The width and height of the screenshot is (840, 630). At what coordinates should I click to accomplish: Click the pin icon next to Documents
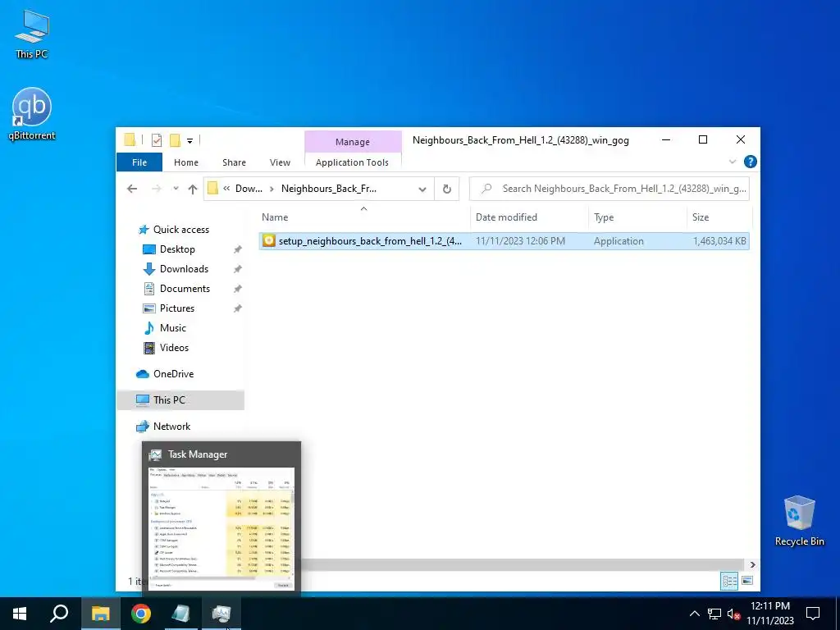point(237,290)
